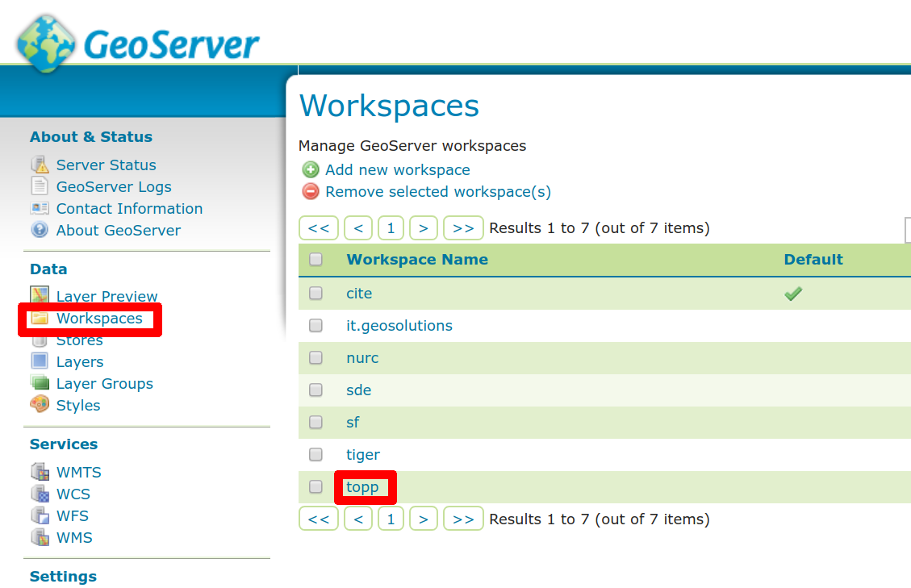
Task: Open WCS service settings
Action: click(73, 494)
